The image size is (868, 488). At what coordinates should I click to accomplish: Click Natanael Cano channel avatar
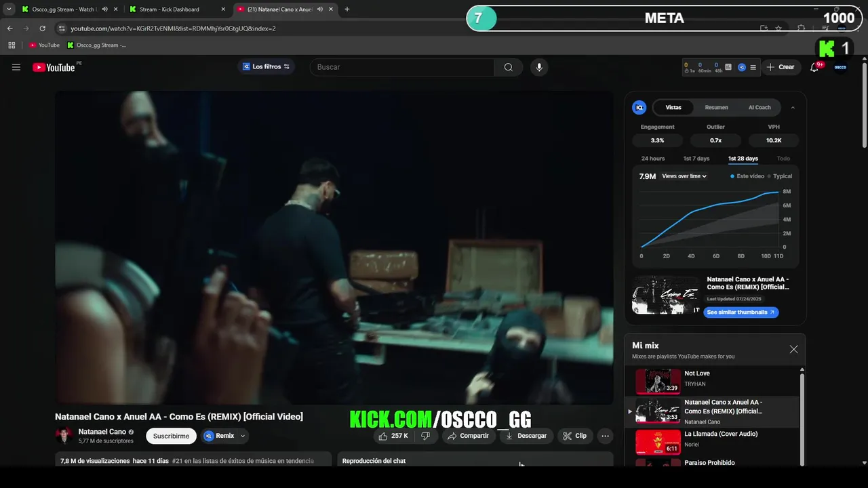[x=64, y=435]
